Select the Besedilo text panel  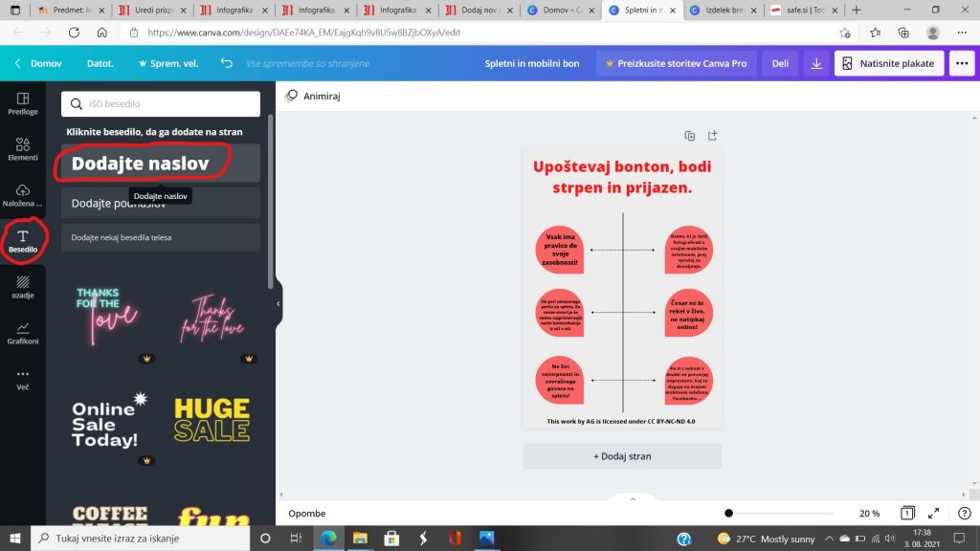[x=23, y=241]
